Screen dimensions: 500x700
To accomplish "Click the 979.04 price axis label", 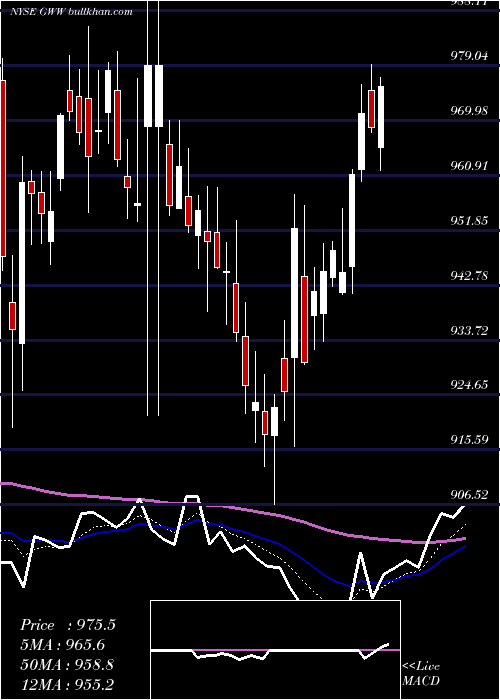I will [x=468, y=56].
